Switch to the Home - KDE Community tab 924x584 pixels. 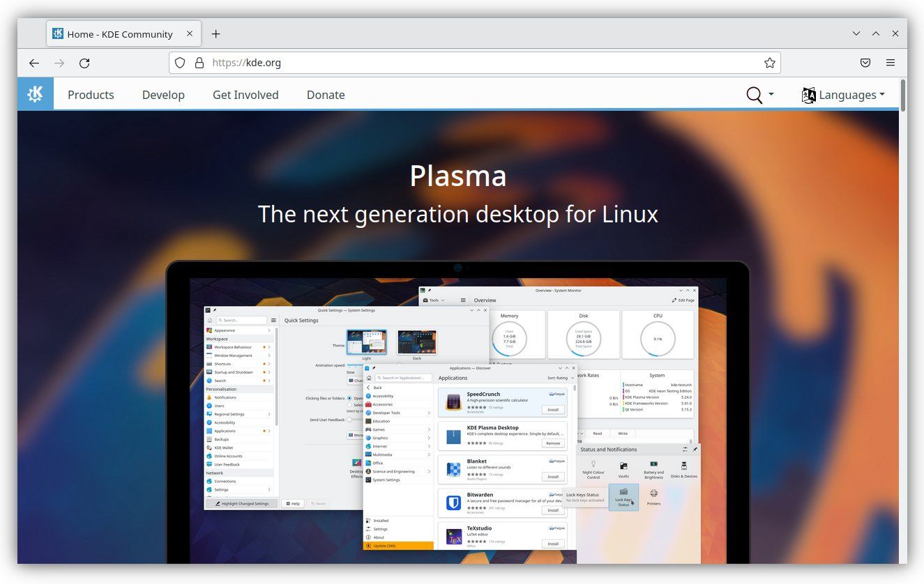119,33
